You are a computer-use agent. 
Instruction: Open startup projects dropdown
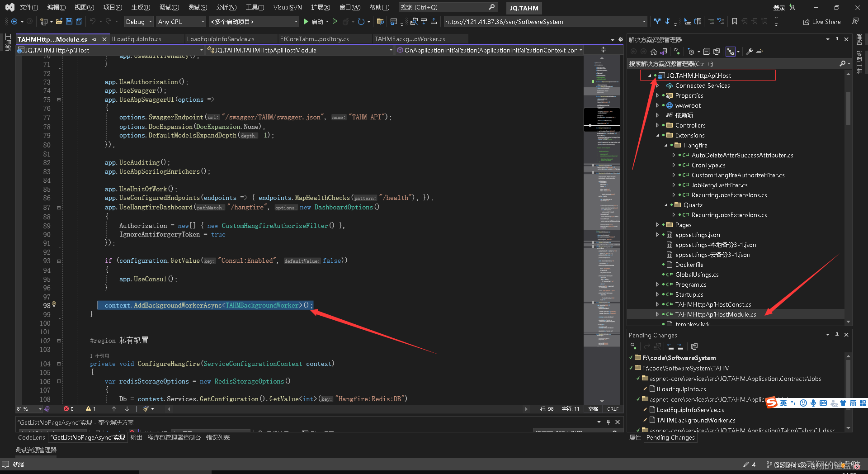(254, 21)
